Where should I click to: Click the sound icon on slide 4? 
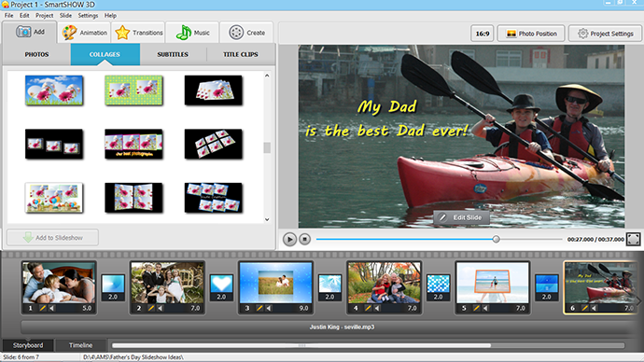click(377, 308)
